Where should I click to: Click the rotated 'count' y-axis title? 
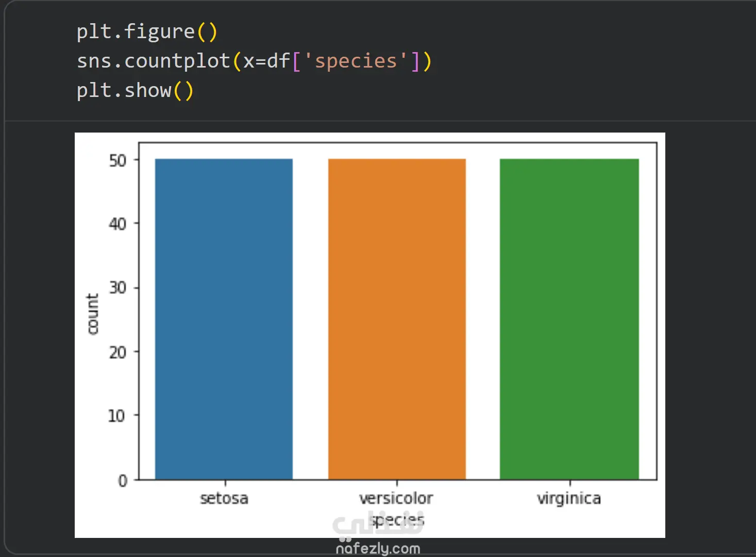pyautogui.click(x=93, y=314)
